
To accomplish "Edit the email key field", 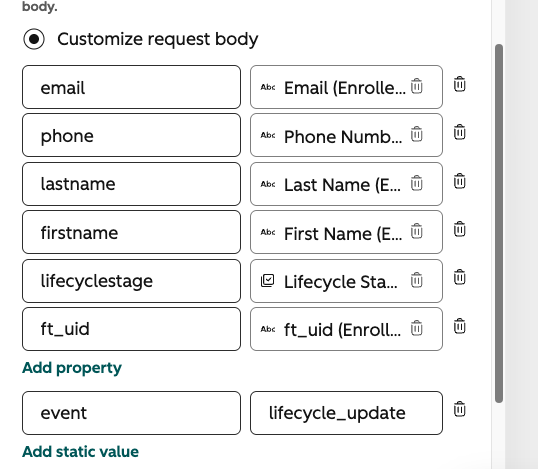I will pyautogui.click(x=131, y=87).
